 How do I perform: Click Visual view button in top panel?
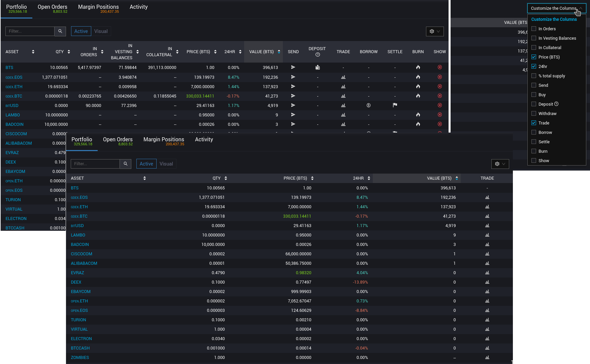tap(101, 31)
